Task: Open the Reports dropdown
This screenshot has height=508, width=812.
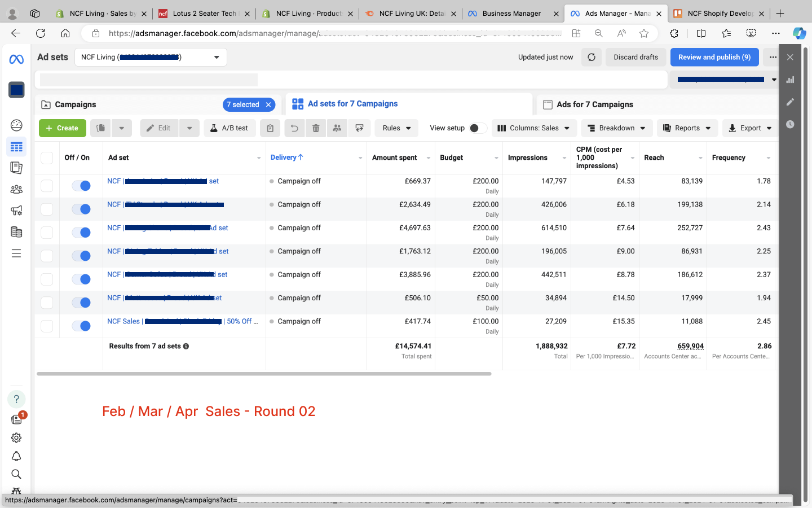Action: 687,128
